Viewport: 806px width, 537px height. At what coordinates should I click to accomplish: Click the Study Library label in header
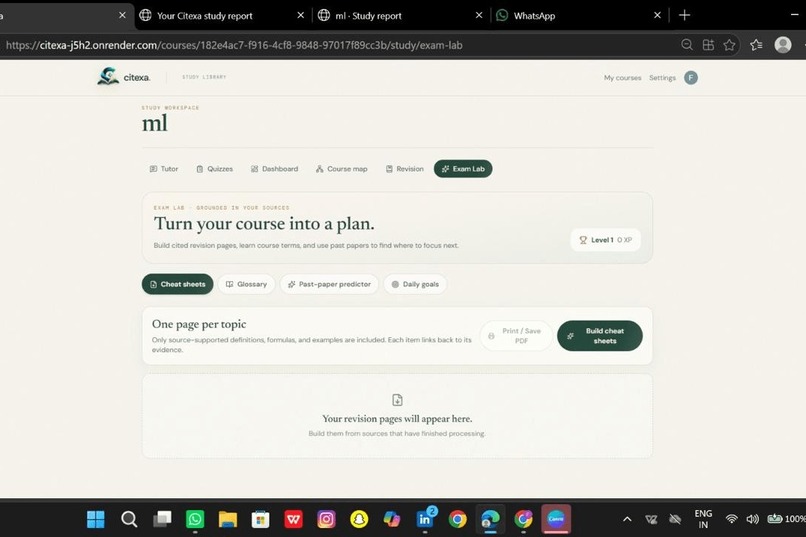204,77
